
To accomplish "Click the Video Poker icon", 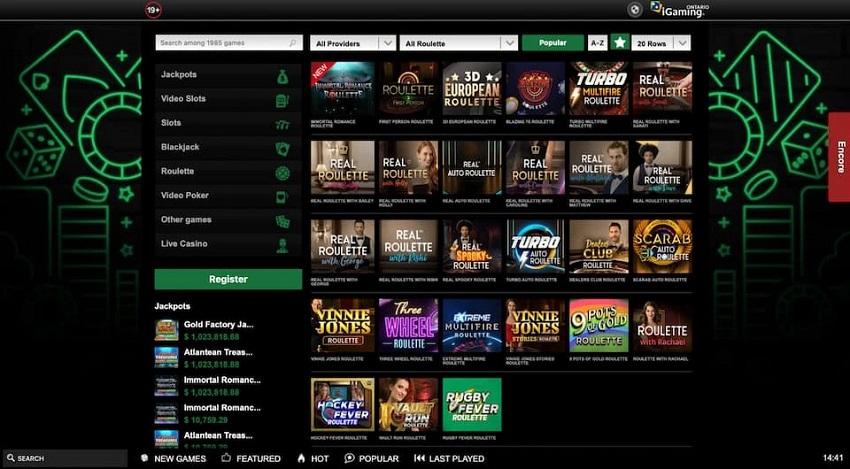I will 282,197.
